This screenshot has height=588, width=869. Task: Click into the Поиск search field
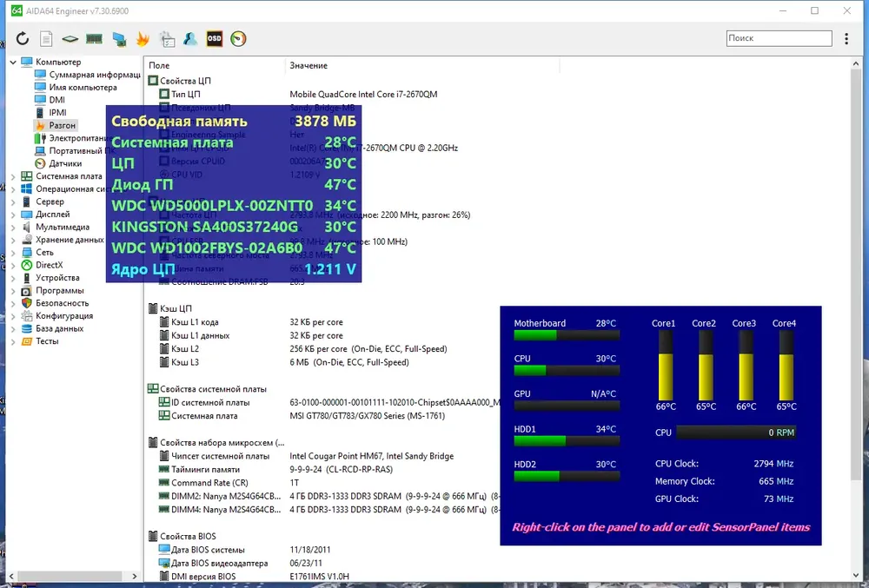click(779, 38)
